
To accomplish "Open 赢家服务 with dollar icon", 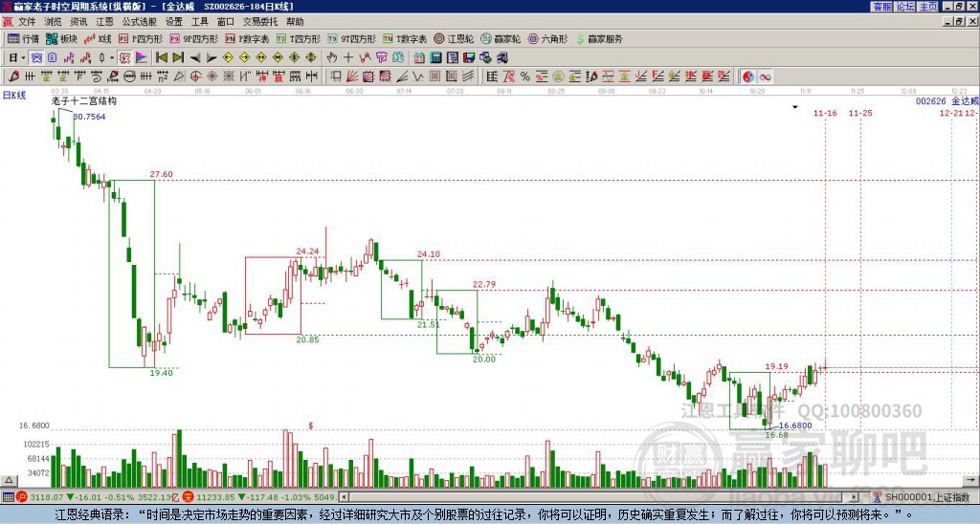I will pyautogui.click(x=599, y=38).
